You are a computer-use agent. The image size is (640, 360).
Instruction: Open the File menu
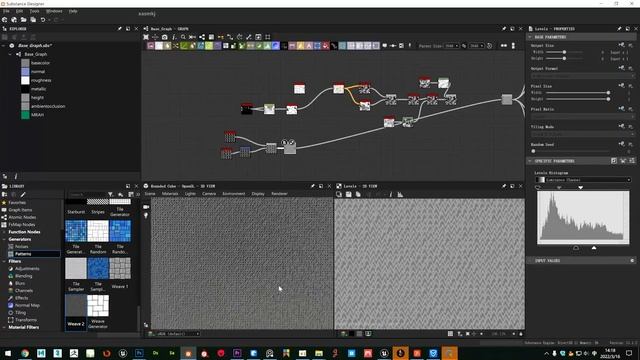(6, 11)
